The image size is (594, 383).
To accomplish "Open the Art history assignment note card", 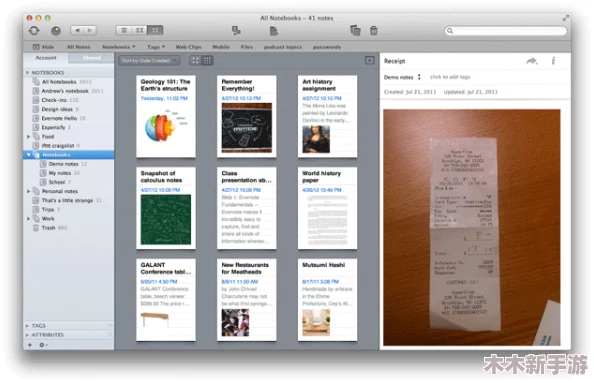I will coord(327,116).
